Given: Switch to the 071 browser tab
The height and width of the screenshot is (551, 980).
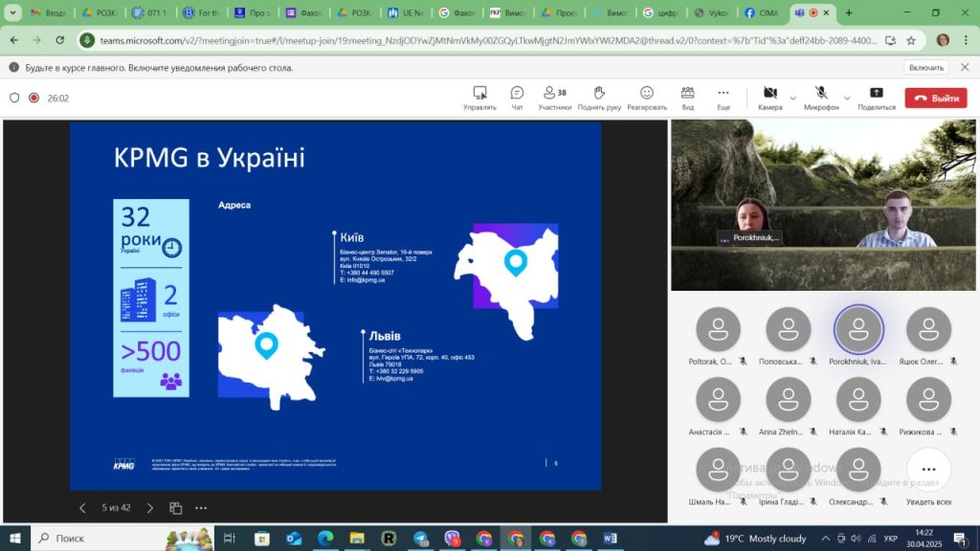Looking at the screenshot, I should click(150, 12).
